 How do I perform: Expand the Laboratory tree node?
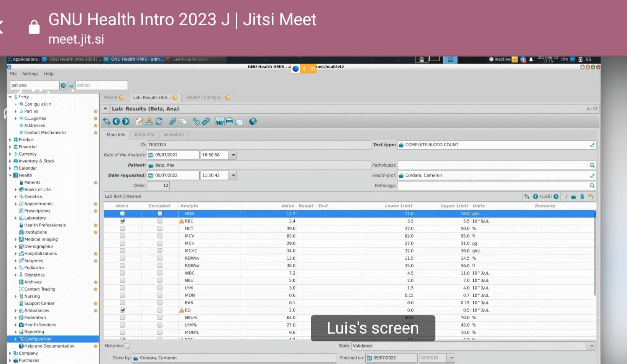pyautogui.click(x=16, y=218)
